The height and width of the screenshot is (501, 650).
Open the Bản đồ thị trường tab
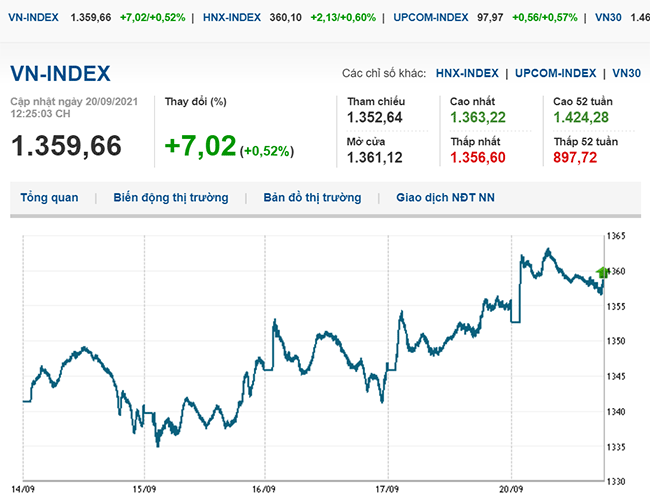(312, 198)
